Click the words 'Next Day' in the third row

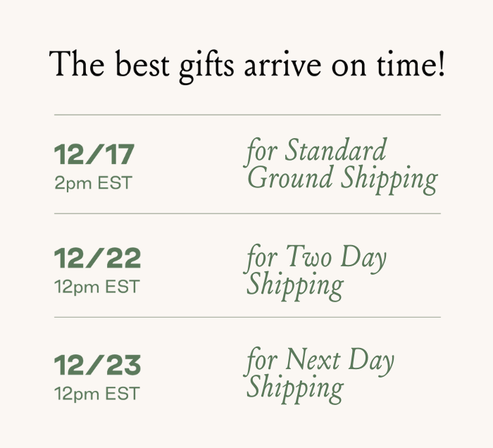(339, 361)
